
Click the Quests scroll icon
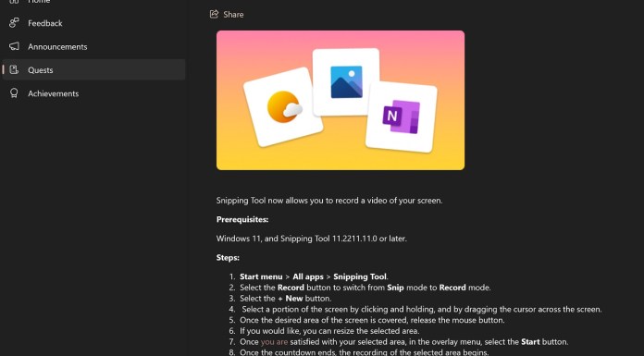coord(14,69)
